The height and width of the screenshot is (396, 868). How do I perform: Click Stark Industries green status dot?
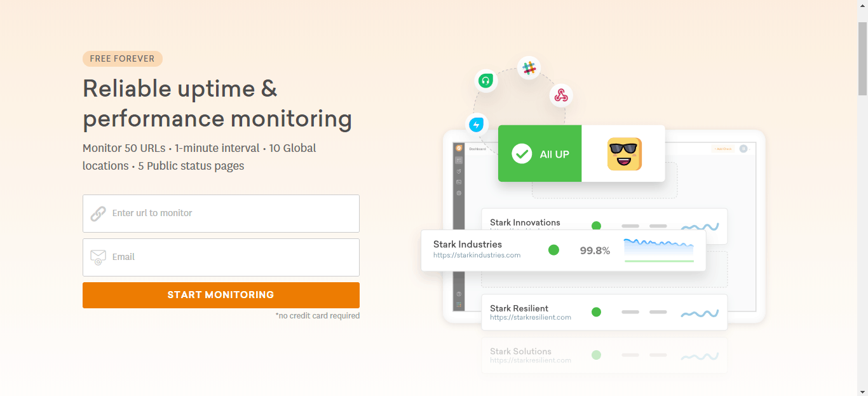553,250
